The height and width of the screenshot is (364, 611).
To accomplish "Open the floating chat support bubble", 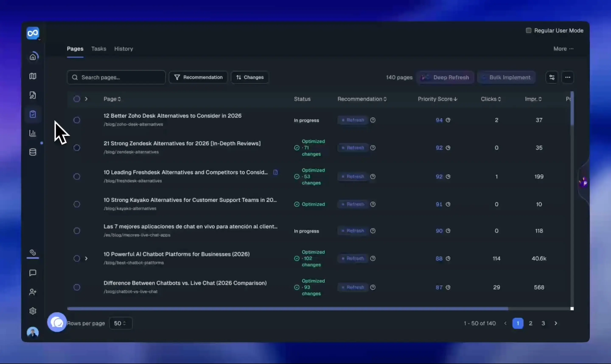I will tap(57, 322).
